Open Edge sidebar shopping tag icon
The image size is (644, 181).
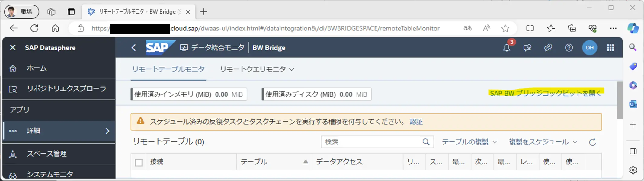[x=633, y=66]
